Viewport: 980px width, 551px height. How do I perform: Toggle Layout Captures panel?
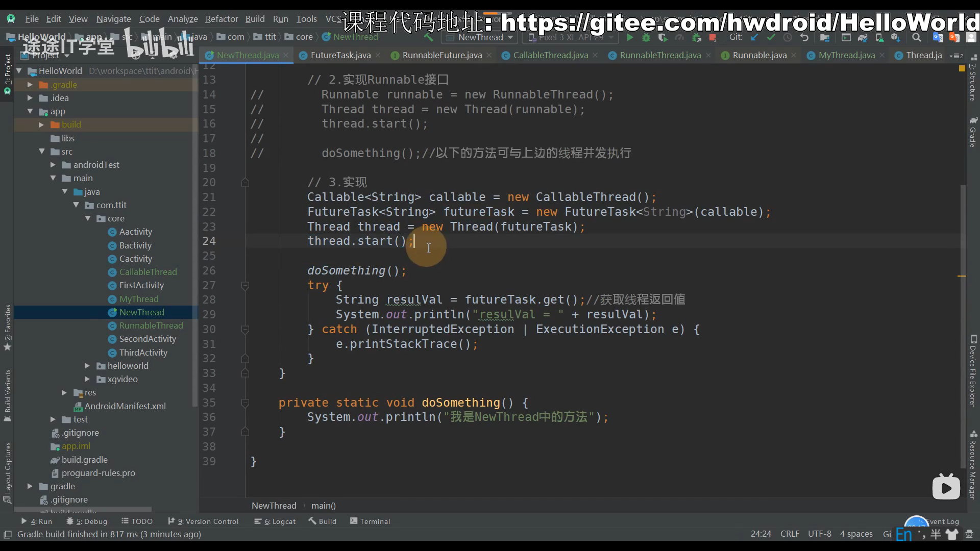(x=7, y=472)
